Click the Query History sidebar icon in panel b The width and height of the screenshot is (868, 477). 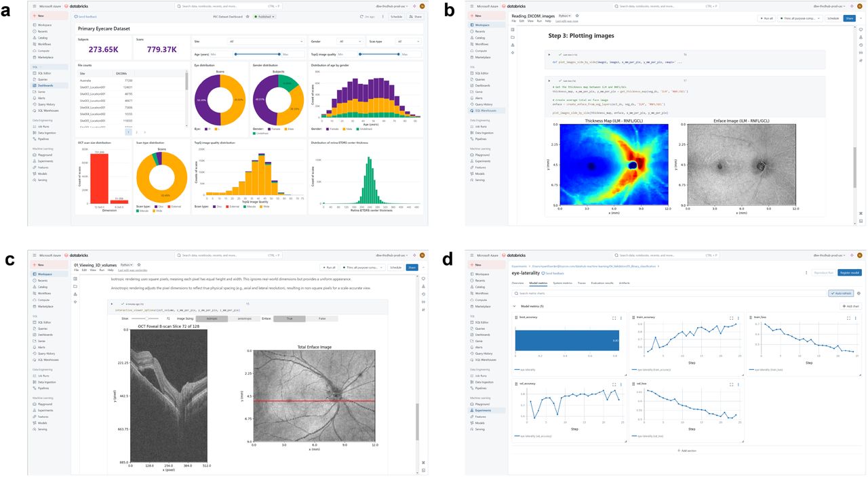tap(471, 104)
